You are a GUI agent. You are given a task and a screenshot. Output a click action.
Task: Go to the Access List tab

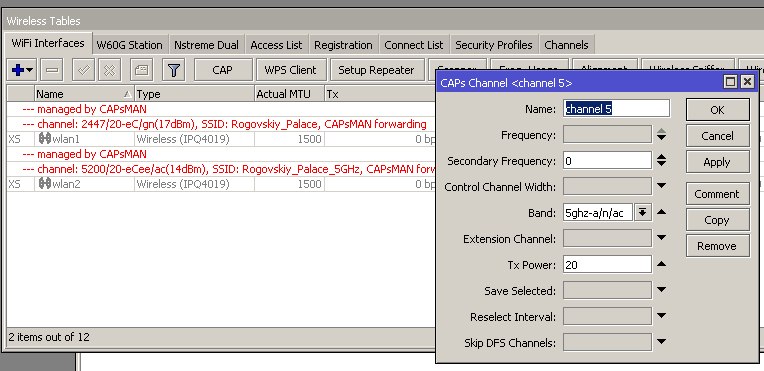click(x=276, y=45)
